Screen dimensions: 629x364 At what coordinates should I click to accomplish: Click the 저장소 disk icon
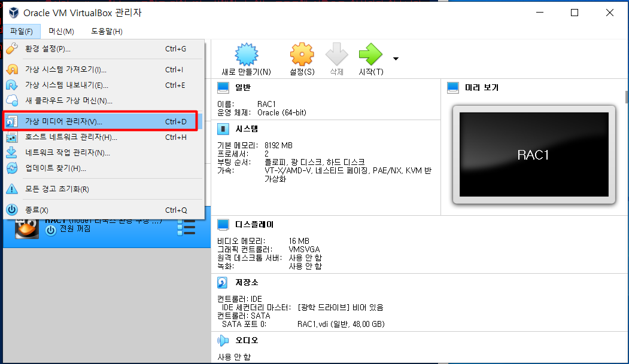pos(222,283)
